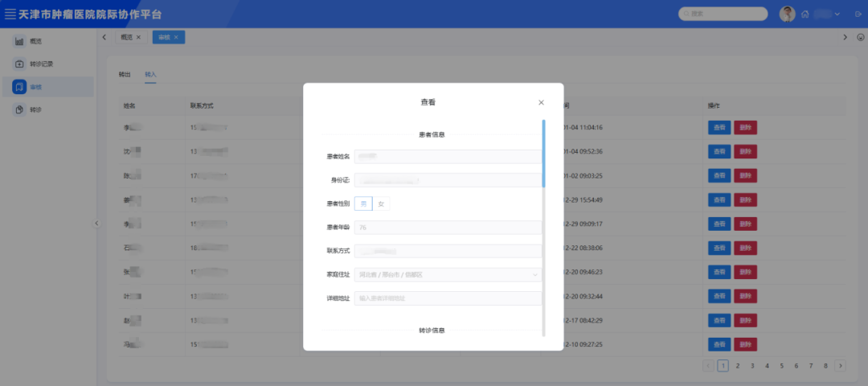868x386 pixels.
Task: Click the 转诊 sidebar icon
Action: [x=19, y=109]
